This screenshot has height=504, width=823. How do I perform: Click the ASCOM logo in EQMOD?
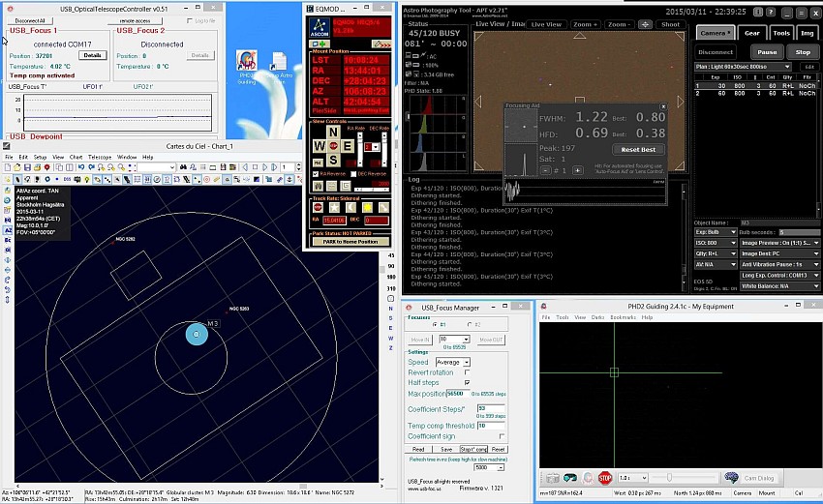coord(320,27)
